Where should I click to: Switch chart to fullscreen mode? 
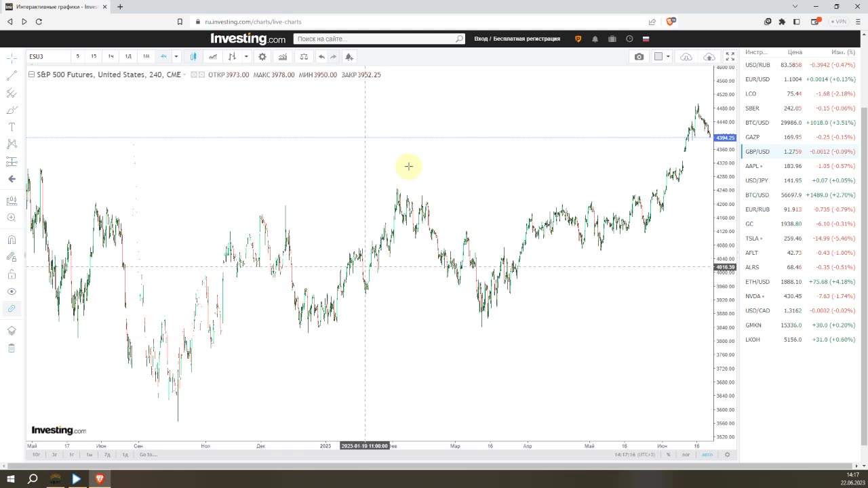click(x=730, y=56)
